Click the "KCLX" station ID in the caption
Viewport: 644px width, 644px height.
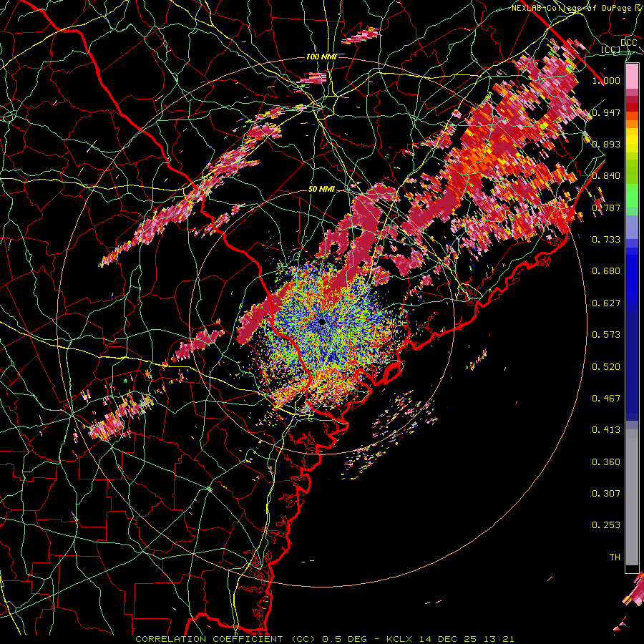point(399,639)
